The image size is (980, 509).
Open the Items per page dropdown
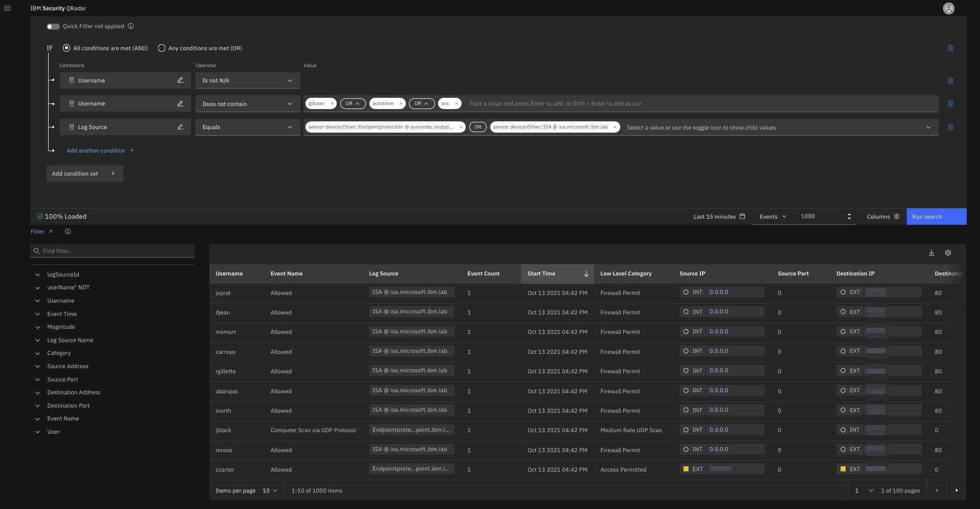[x=270, y=491]
